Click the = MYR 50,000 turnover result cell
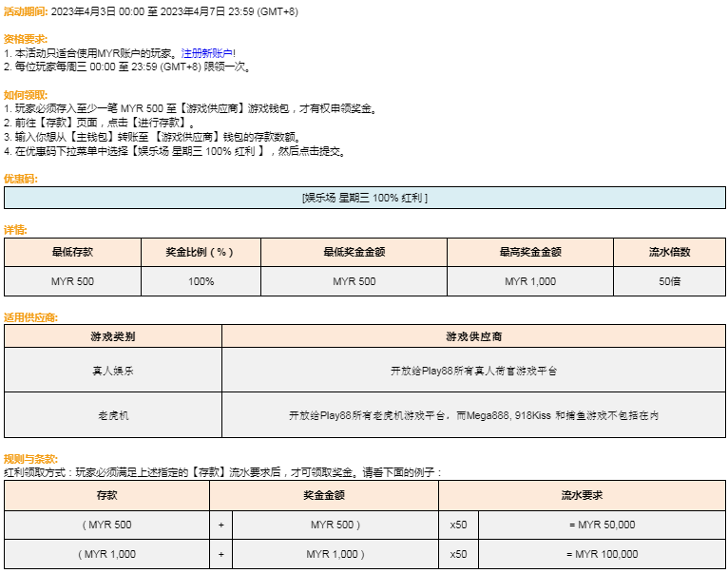Image resolution: width=728 pixels, height=573 pixels. point(602,525)
